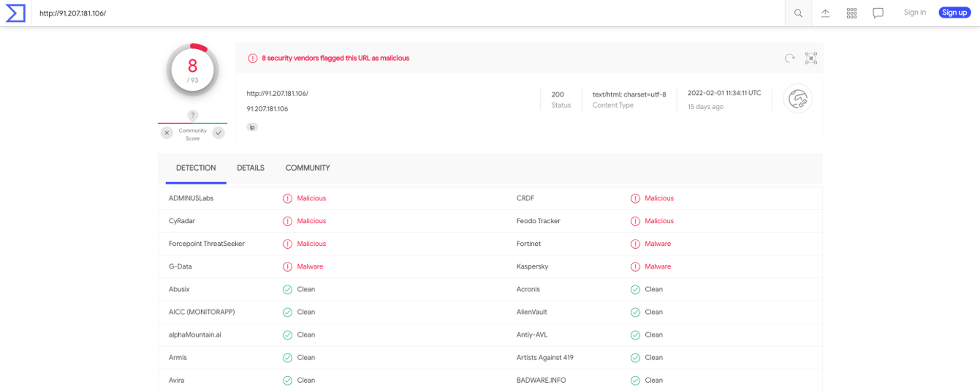Click the Kaspersky malware alert icon
Screen dimensions: 980x392
635,267
